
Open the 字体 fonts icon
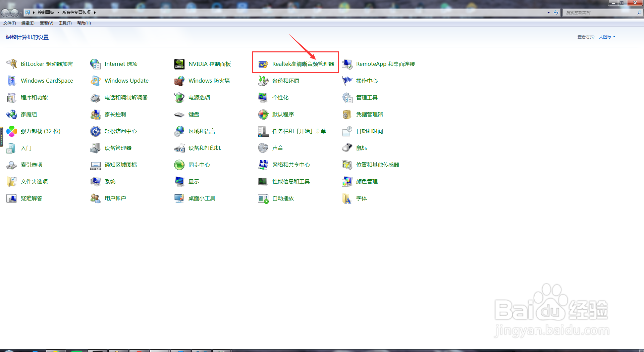347,198
